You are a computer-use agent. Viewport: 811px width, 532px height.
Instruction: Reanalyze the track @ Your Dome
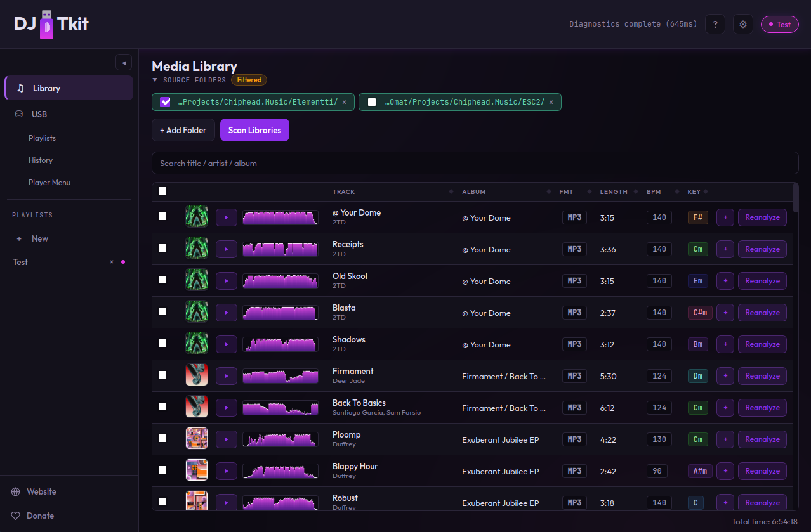(762, 217)
